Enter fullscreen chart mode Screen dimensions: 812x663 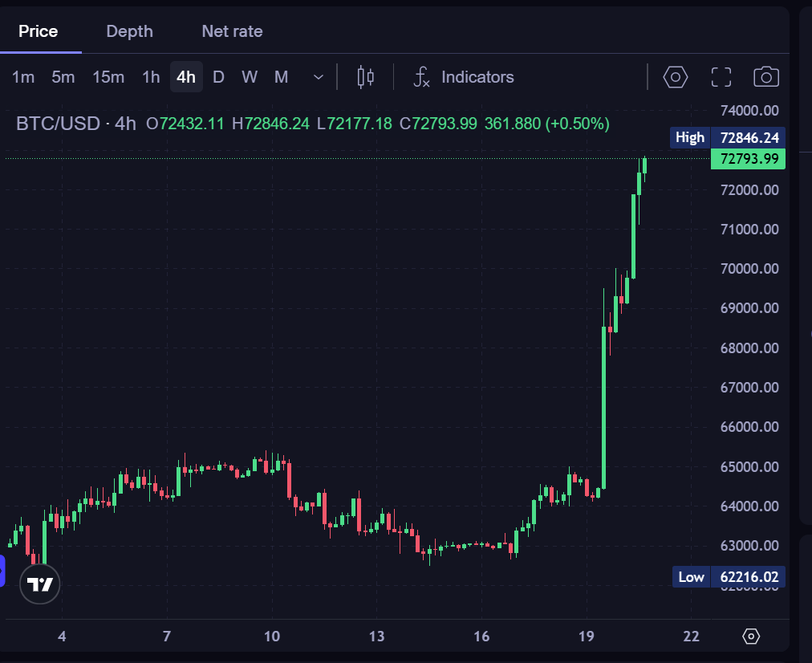click(721, 77)
